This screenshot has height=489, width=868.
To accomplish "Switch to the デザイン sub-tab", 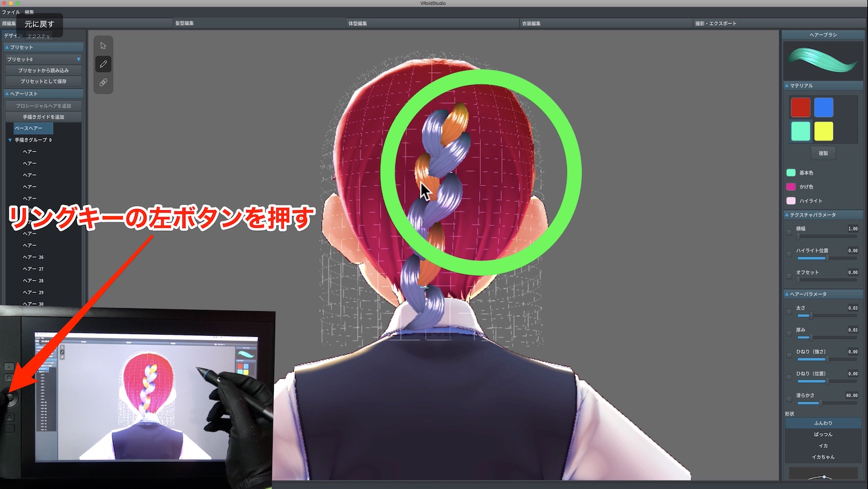I will [13, 36].
